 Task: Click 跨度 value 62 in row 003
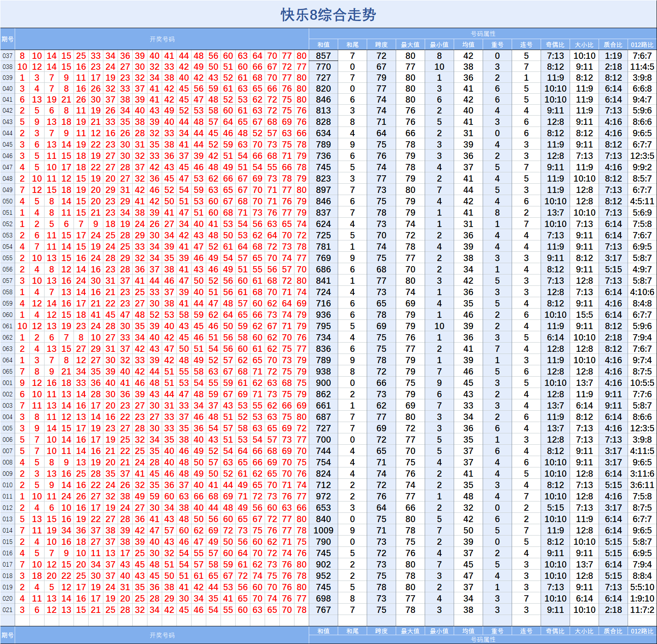pyautogui.click(x=381, y=406)
